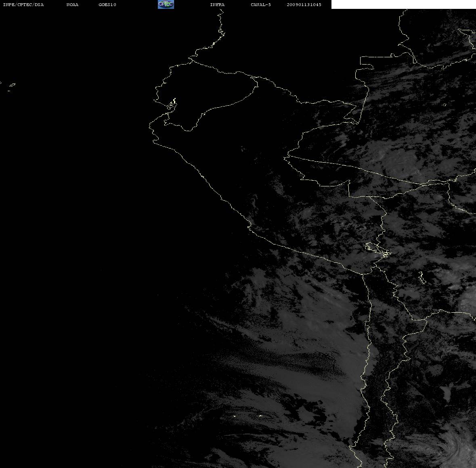This screenshot has height=468, width=476.
Task: Click the small lake outline in upper-right Brazil
Action: click(445, 105)
